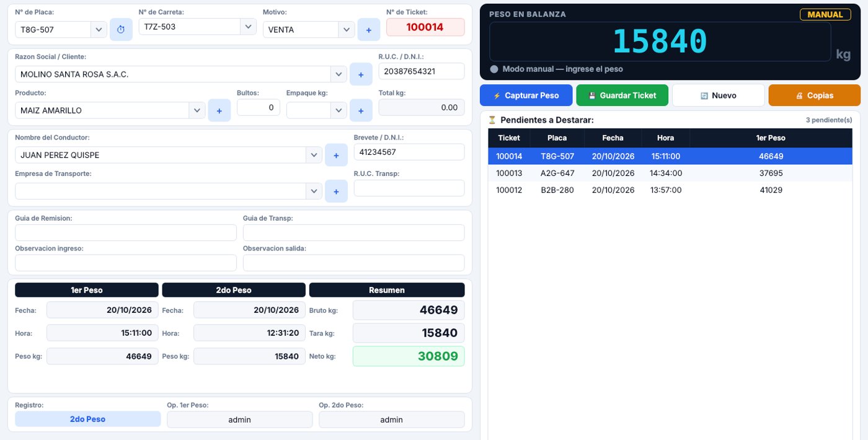Viewport: 868px width, 440px height.
Task: Add a new client with the plus icon
Action: [x=361, y=74]
